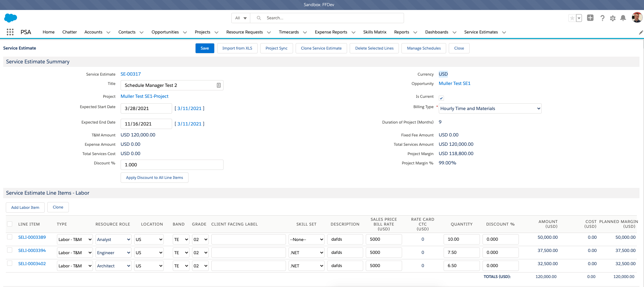Open the Resource Role dropdown showing Analyst
This screenshot has width=644, height=287.
(x=113, y=239)
